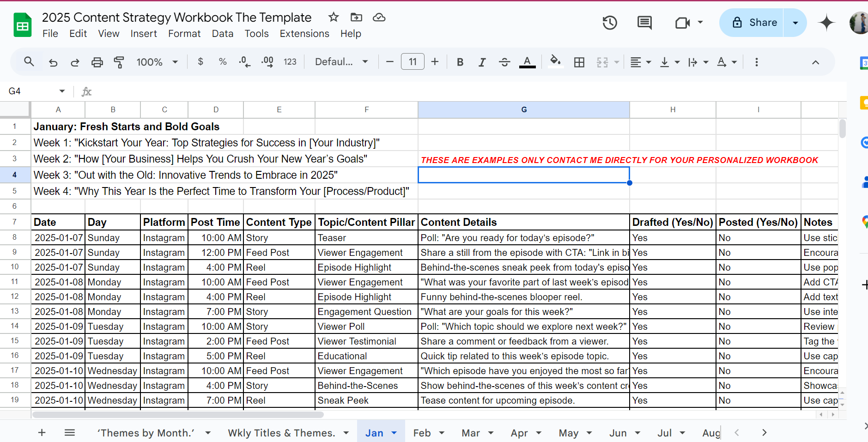The image size is (868, 442).
Task: Open the Print dialog icon
Action: [97, 61]
